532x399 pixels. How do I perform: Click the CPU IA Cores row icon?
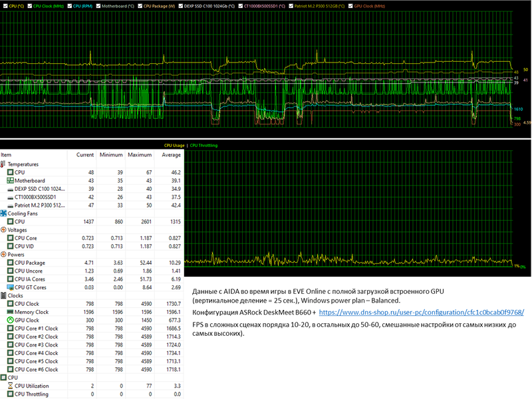point(11,279)
